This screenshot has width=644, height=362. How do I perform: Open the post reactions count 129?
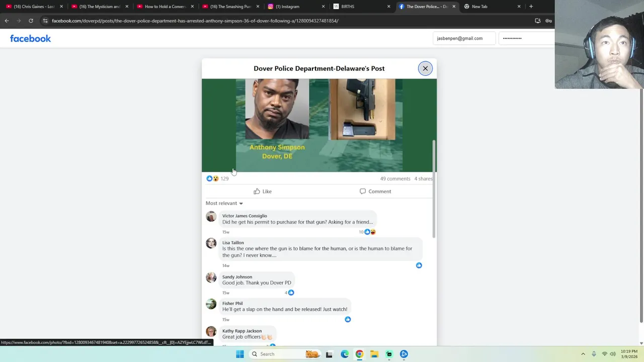point(224,178)
